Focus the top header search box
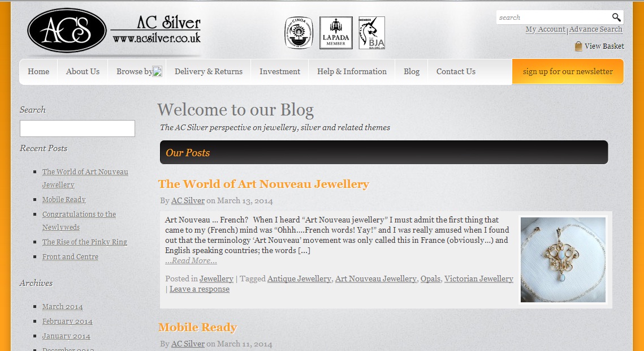Screen dimensions: 644x351 554,17
